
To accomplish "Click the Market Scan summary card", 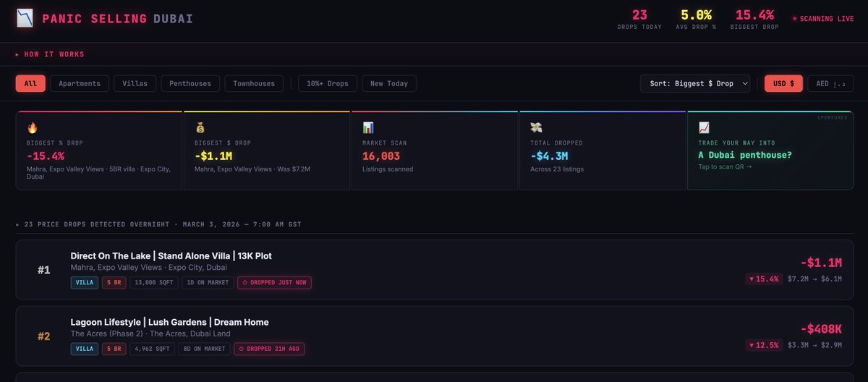I will (435, 150).
